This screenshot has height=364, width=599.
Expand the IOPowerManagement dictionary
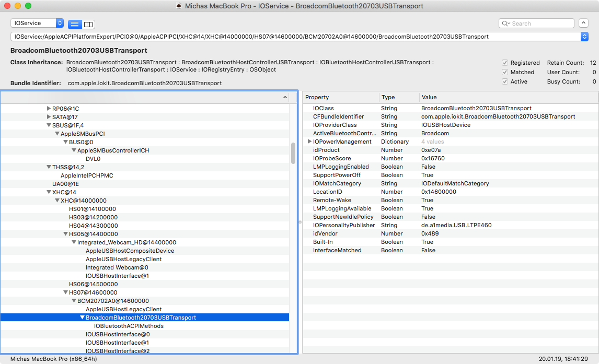point(309,142)
